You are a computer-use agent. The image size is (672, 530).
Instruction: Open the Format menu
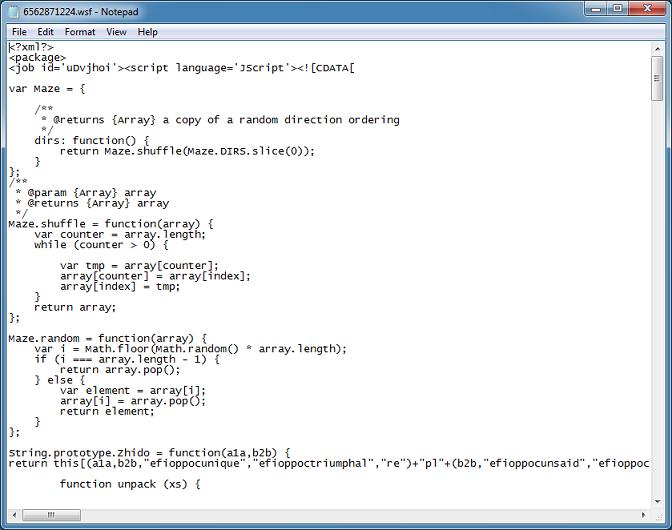(80, 32)
